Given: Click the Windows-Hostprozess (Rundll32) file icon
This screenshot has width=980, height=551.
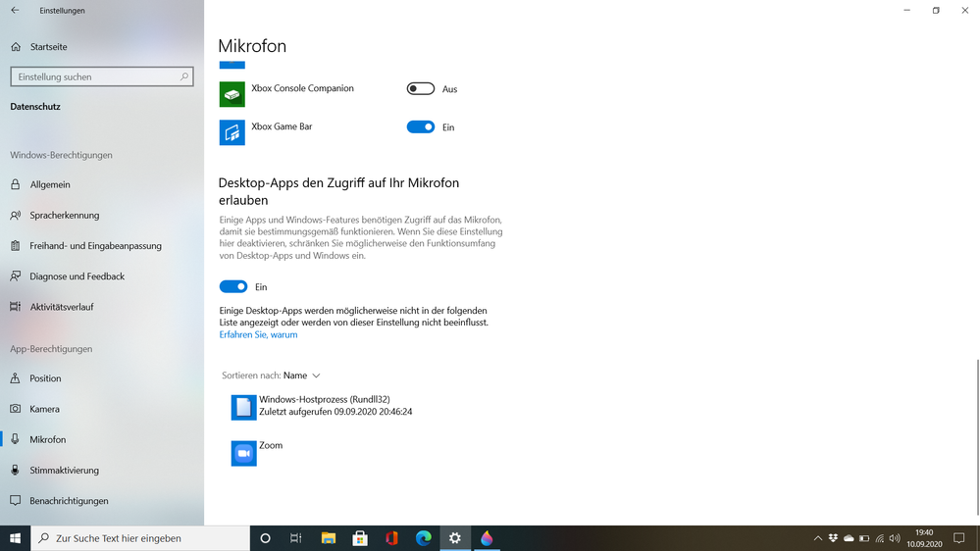Looking at the screenshot, I should (x=243, y=407).
